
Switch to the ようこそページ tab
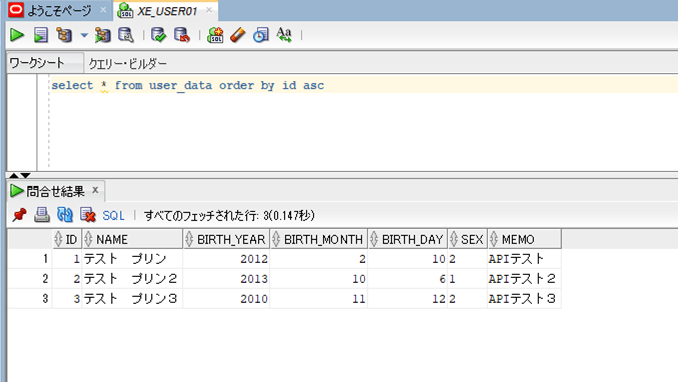tap(58, 10)
